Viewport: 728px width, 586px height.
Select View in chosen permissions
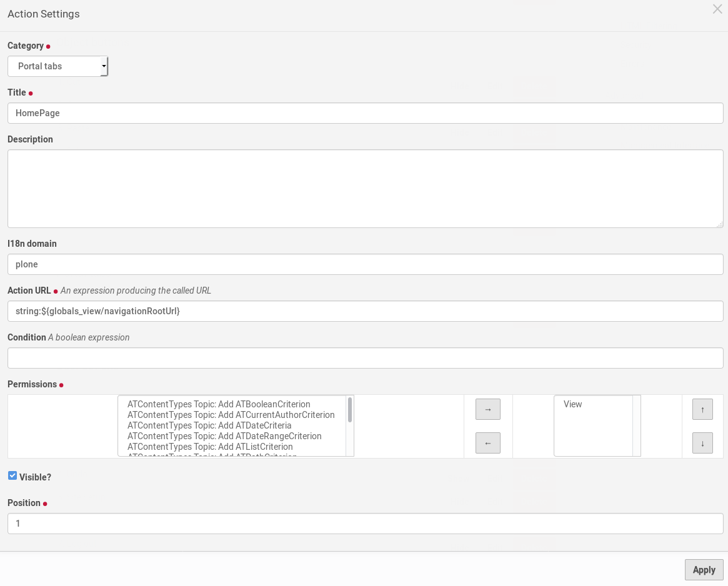pos(573,404)
